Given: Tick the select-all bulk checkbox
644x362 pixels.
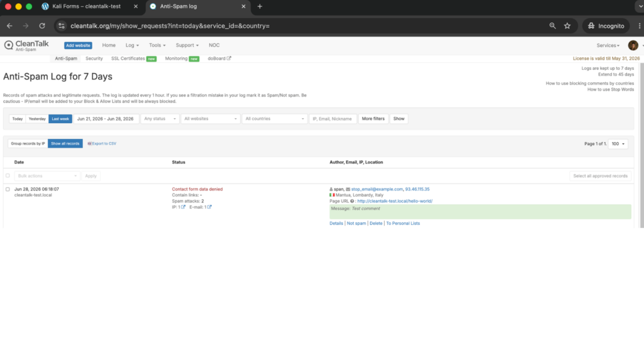Looking at the screenshot, I should [8, 176].
